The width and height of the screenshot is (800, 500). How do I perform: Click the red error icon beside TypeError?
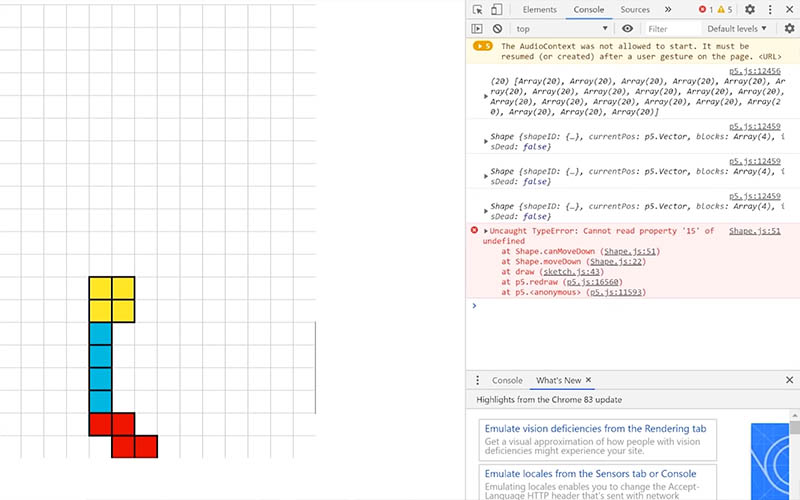pos(474,231)
